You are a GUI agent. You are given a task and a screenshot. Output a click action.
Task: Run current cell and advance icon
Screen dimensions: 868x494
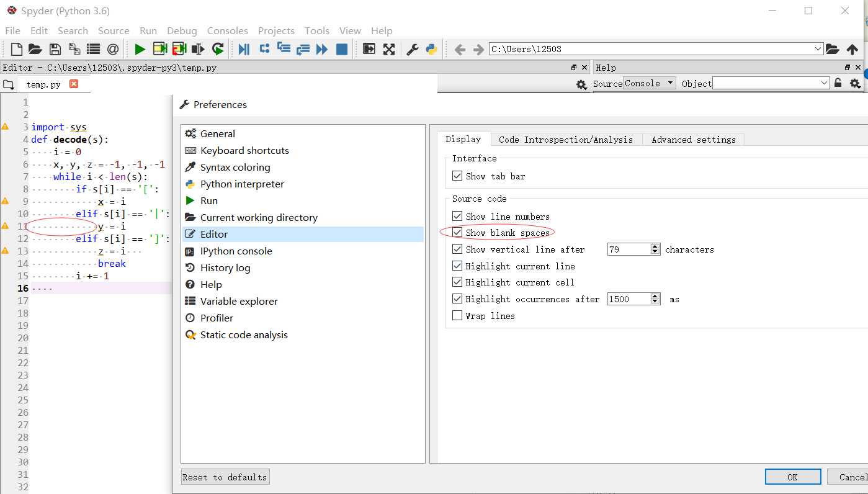tap(179, 48)
